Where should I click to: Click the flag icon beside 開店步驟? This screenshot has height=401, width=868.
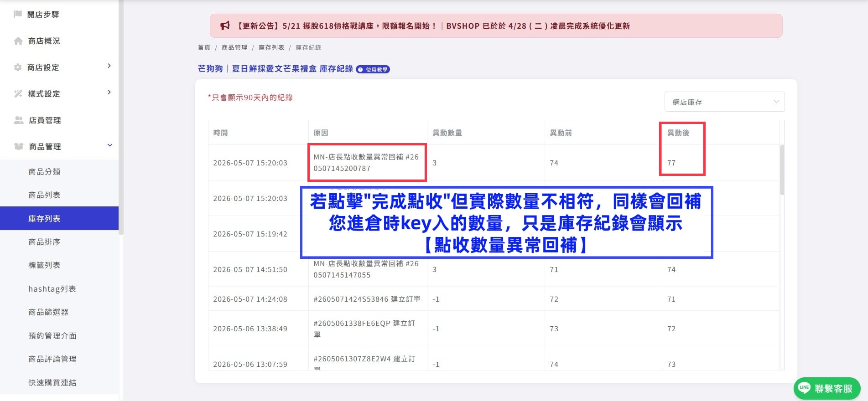[x=18, y=14]
